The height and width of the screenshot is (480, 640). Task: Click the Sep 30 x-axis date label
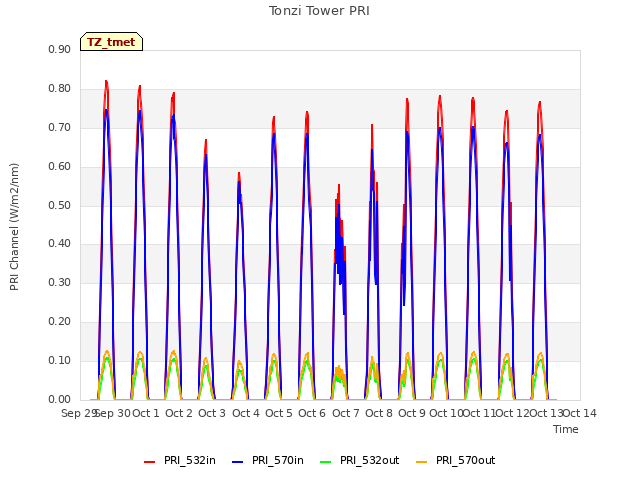point(113,413)
